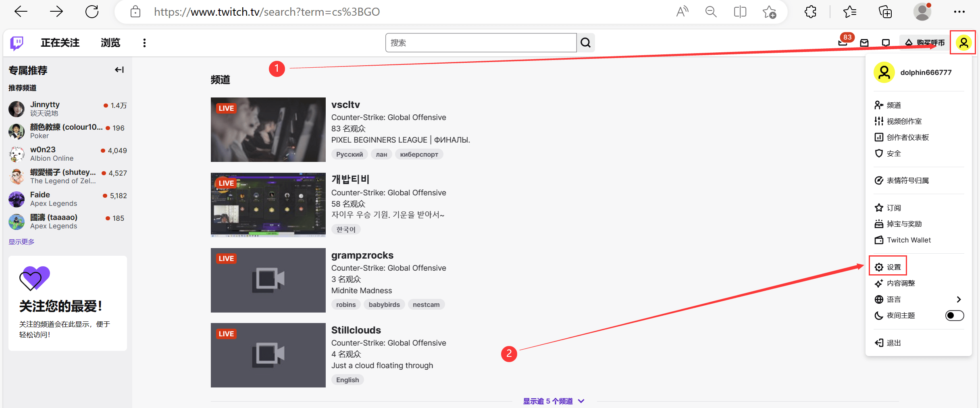Viewport: 980px width, 408px height.
Task: Toggle the 夜间主题 dark theme switch
Action: pos(954,315)
